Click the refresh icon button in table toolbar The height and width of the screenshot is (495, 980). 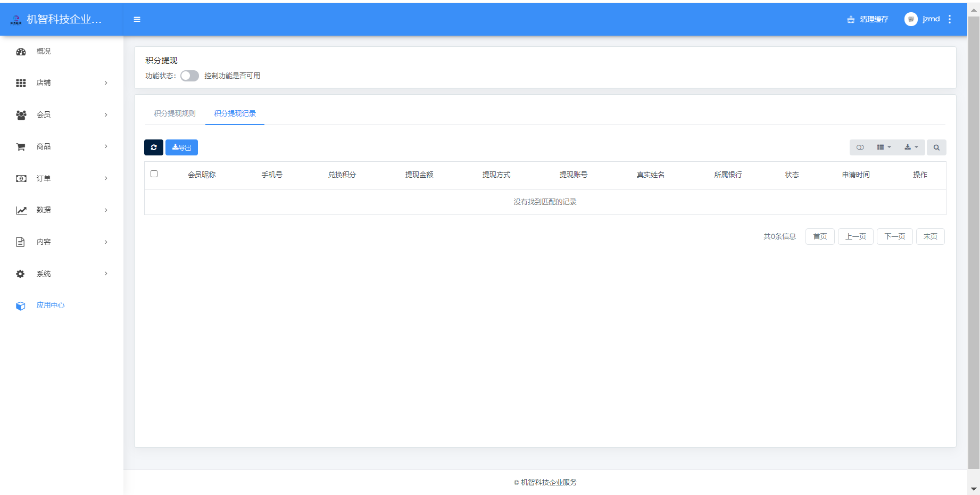pos(154,147)
